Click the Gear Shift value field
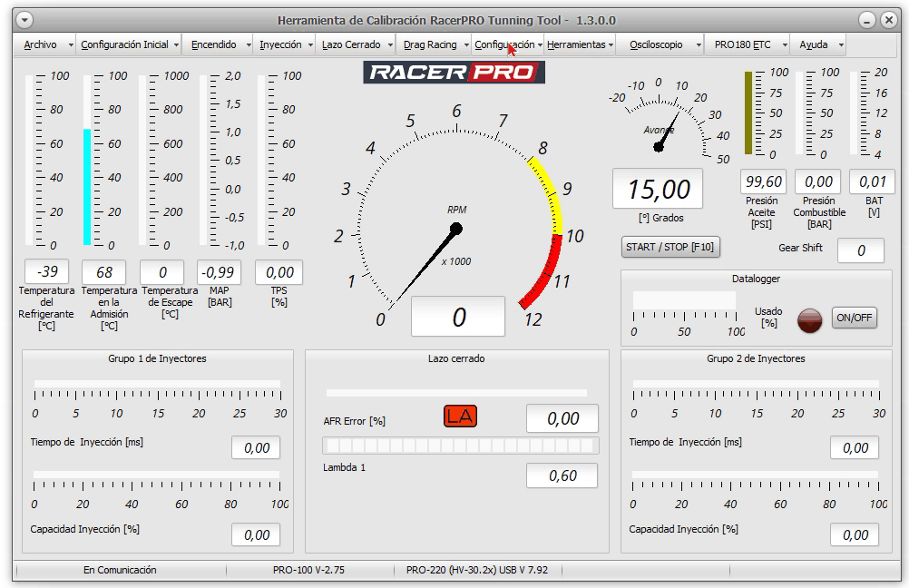 coord(861,250)
